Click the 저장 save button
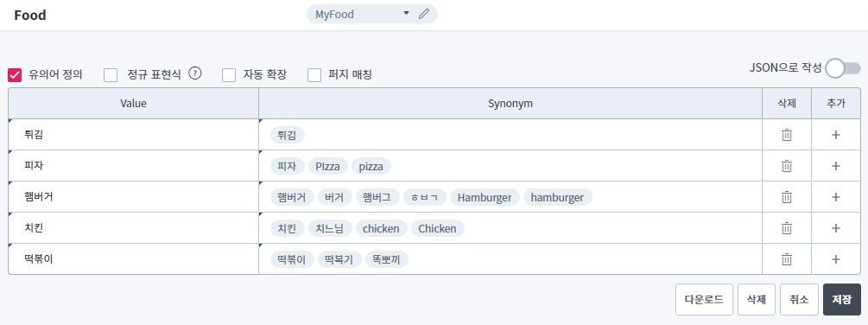 tap(842, 300)
